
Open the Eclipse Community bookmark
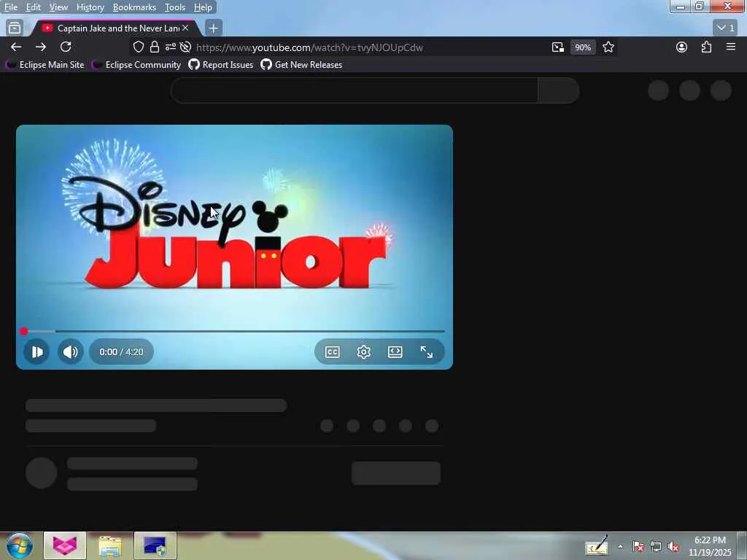(136, 65)
